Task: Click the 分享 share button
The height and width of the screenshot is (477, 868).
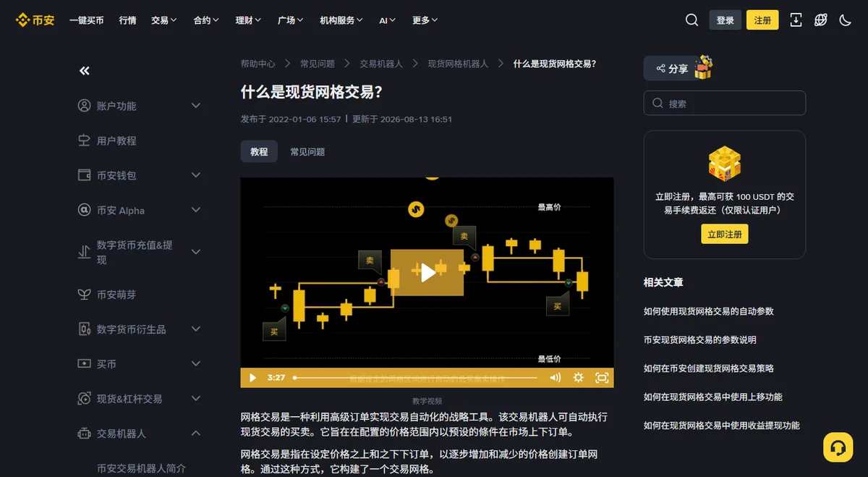Action: (672, 69)
